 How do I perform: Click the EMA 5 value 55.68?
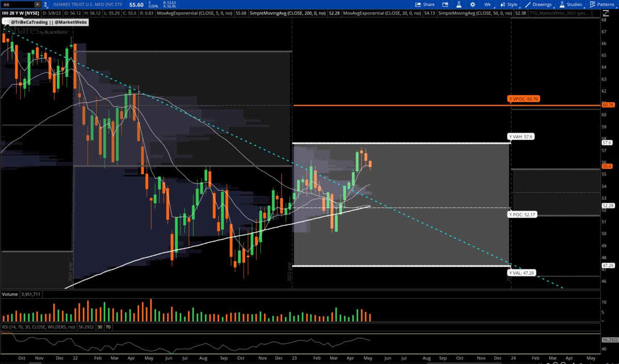tap(241, 13)
